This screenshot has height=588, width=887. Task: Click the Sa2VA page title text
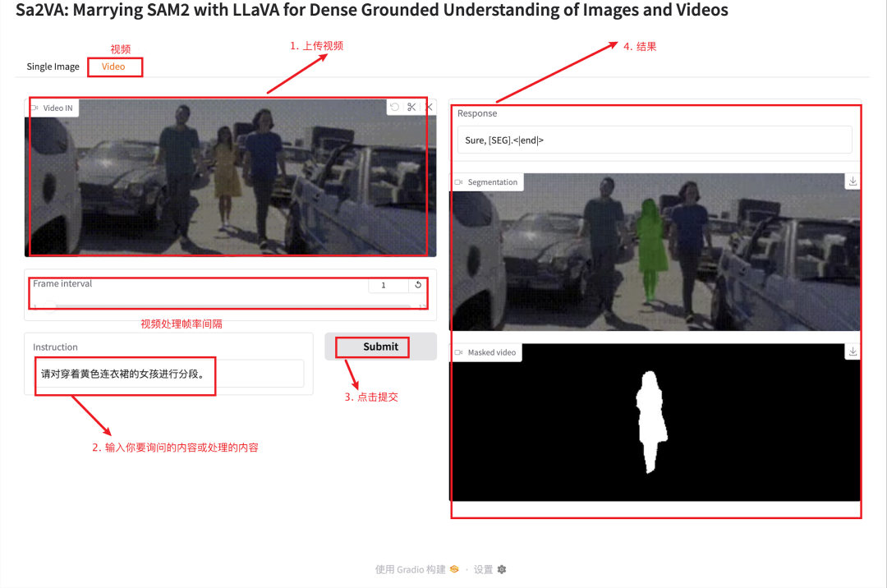(372, 10)
